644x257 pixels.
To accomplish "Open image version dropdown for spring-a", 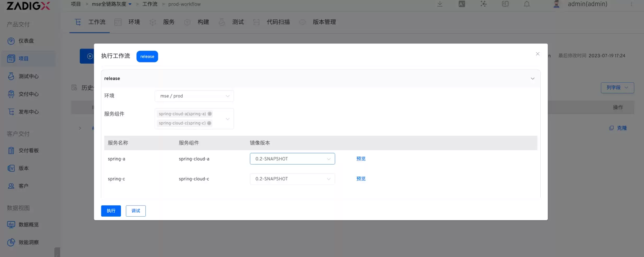I will [x=292, y=159].
